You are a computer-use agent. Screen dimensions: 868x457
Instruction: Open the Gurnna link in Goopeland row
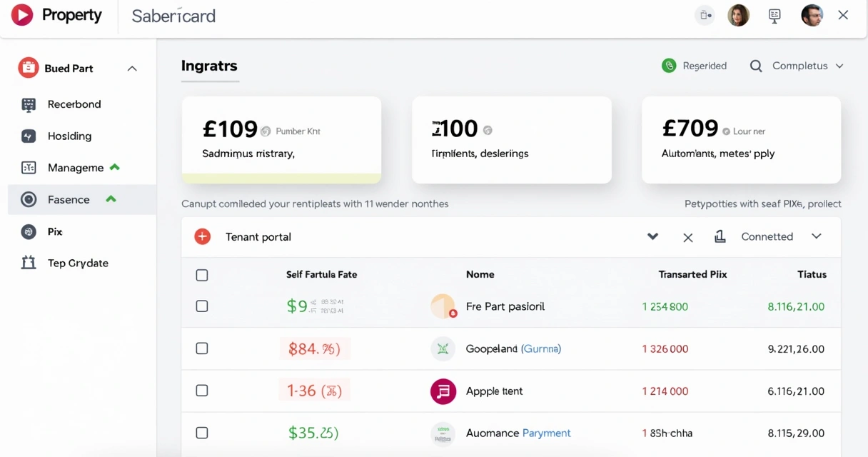point(541,348)
